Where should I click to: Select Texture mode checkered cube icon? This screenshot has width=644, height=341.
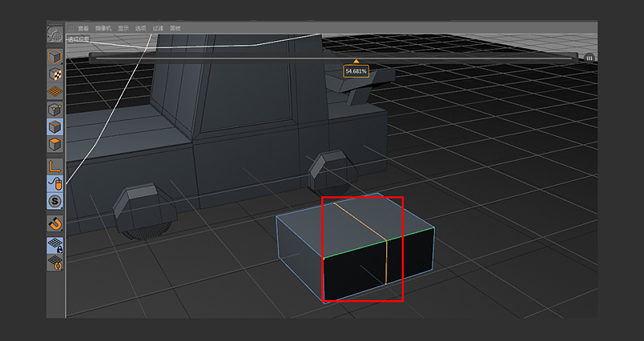pos(55,74)
